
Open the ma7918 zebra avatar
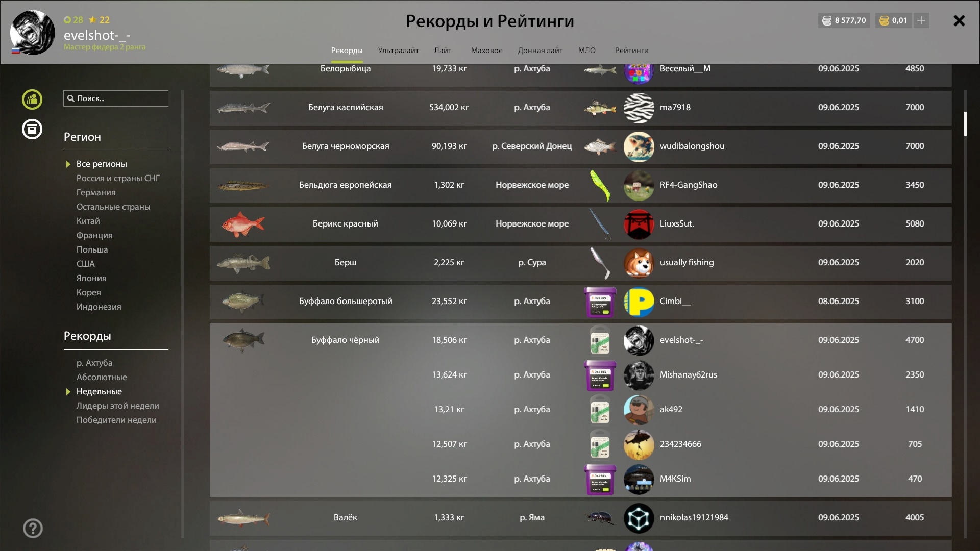639,108
